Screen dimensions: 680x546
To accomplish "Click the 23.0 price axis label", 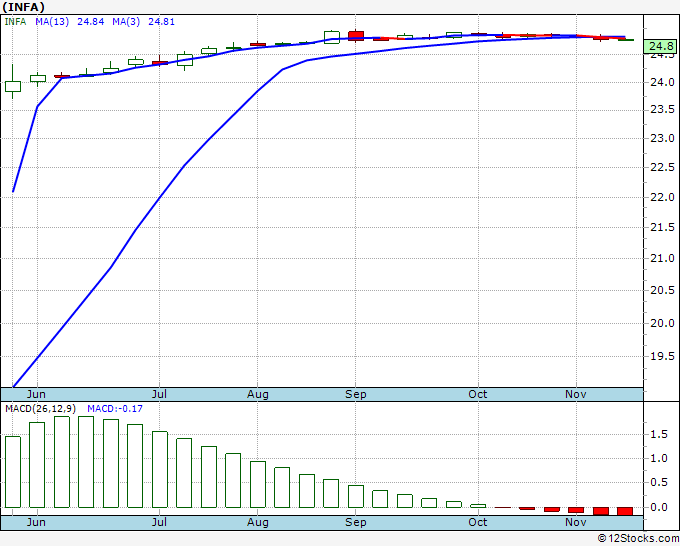I will coord(662,138).
